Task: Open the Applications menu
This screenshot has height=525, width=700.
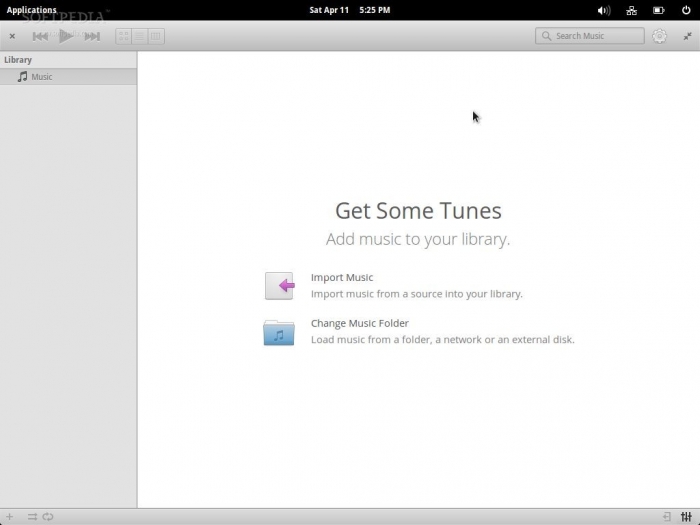Action: (x=32, y=10)
